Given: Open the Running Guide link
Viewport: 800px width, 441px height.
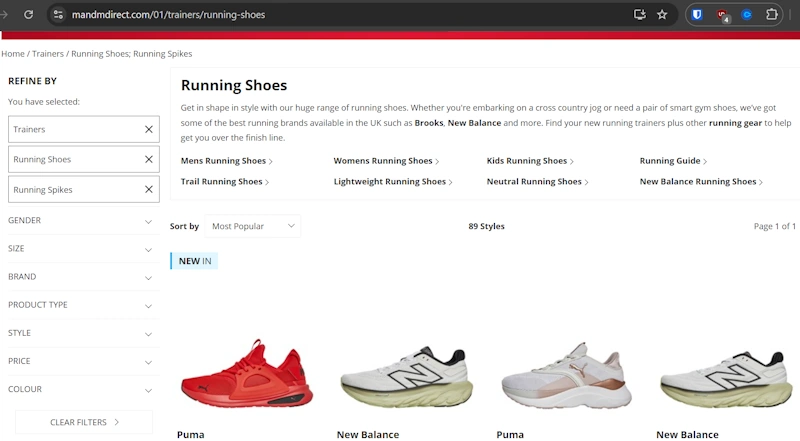Looking at the screenshot, I should point(673,161).
